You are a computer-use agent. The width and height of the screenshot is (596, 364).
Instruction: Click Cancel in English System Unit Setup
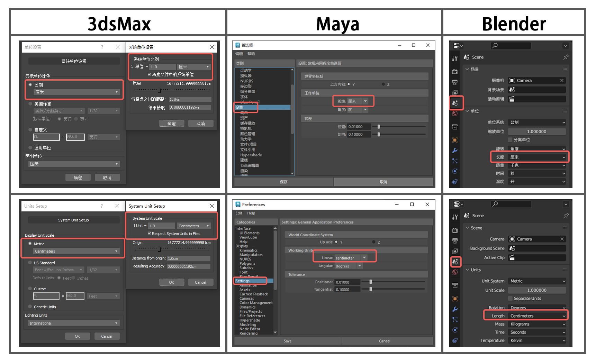(x=201, y=282)
